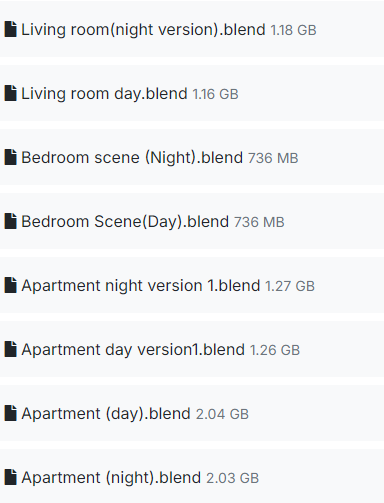Open the Apartment (day).blend file name
Image resolution: width=384 pixels, height=503 pixels.
click(106, 414)
